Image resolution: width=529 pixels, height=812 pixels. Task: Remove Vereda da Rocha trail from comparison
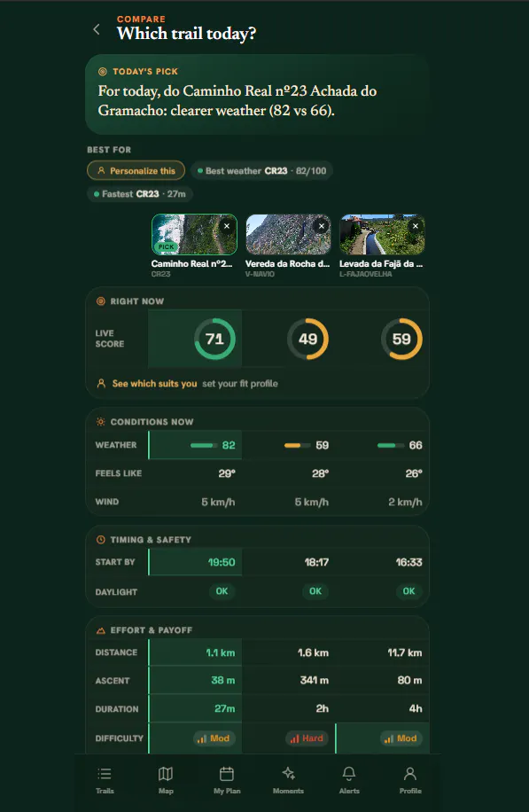pyautogui.click(x=322, y=226)
